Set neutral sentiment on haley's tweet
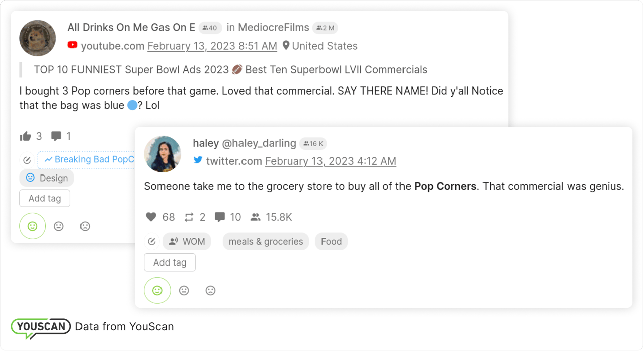 pos(184,291)
